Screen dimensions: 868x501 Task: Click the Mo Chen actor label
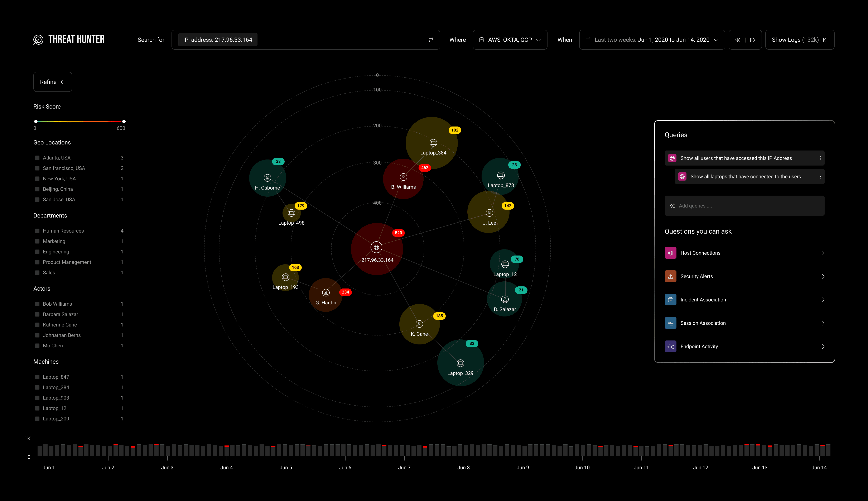tap(53, 345)
